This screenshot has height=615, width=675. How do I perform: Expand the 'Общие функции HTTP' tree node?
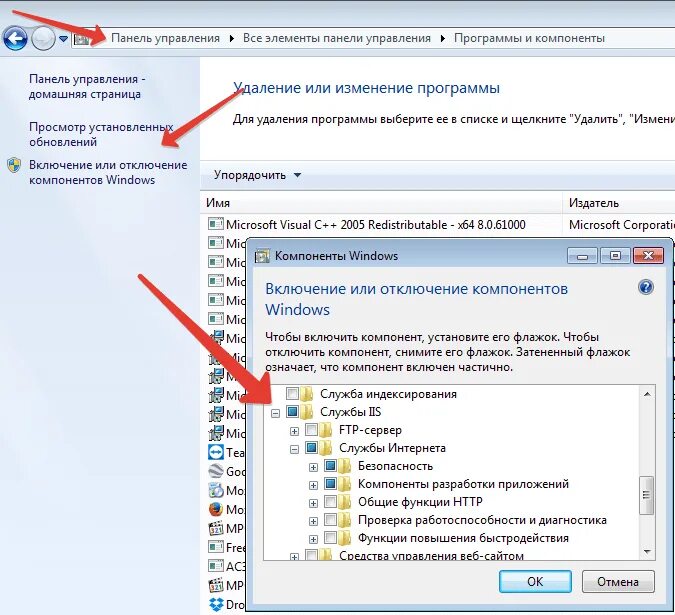coord(313,504)
